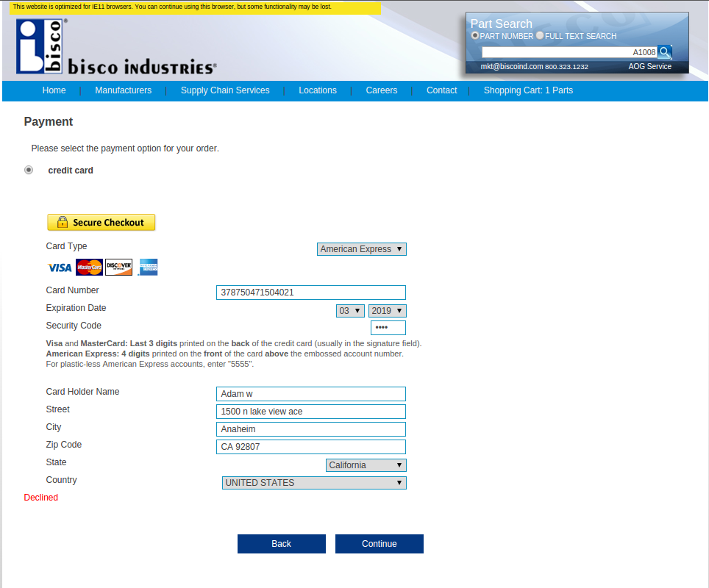Select the Full Text Search radio

(540, 35)
